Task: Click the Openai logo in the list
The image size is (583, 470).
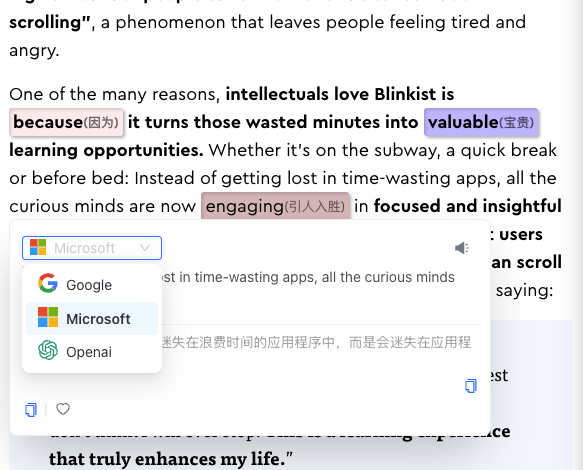Action: click(48, 350)
